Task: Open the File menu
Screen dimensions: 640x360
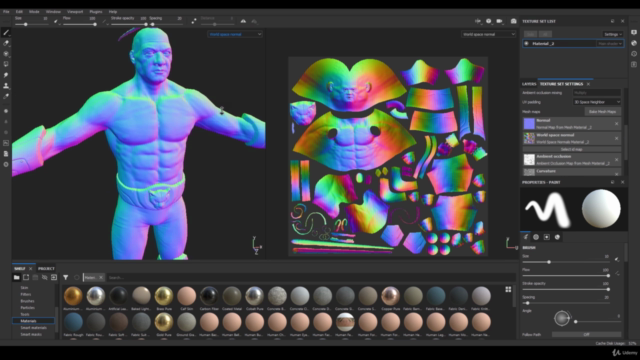Action: [6, 12]
